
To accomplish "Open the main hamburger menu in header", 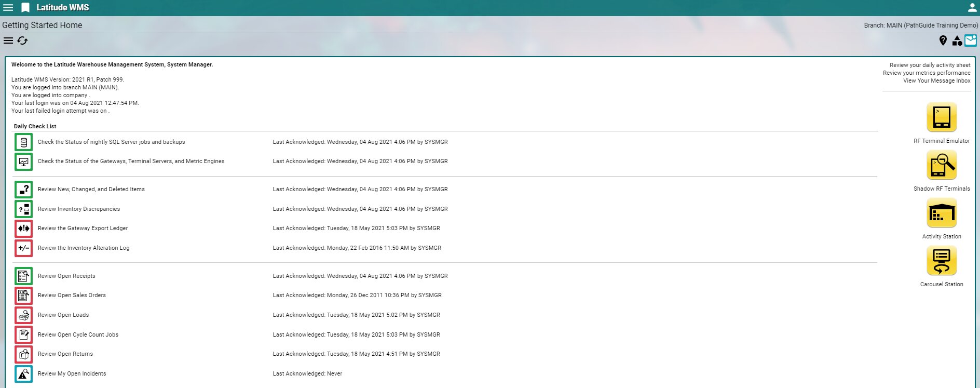I will (x=8, y=7).
